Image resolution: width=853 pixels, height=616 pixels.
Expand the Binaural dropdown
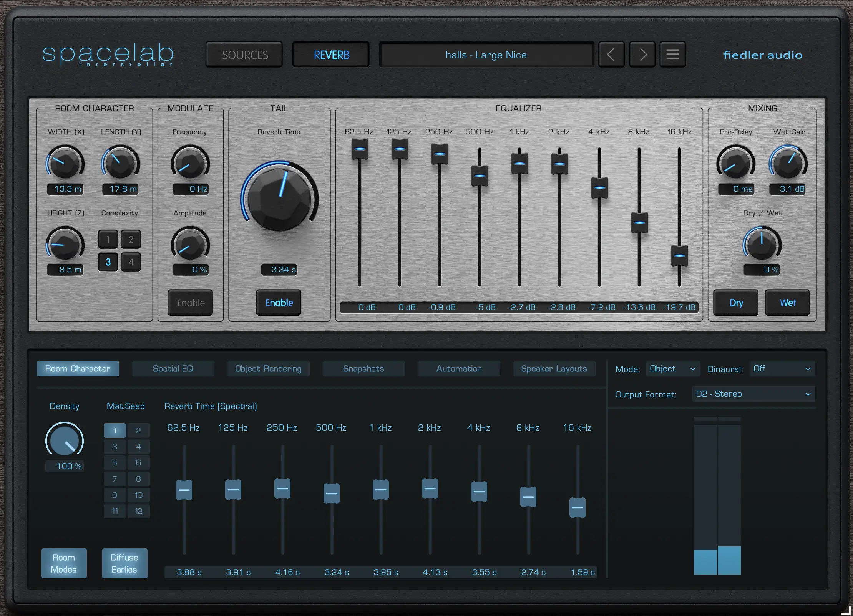782,369
